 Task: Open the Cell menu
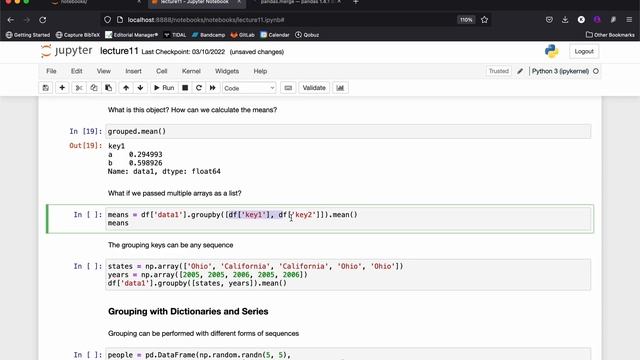coord(162,71)
